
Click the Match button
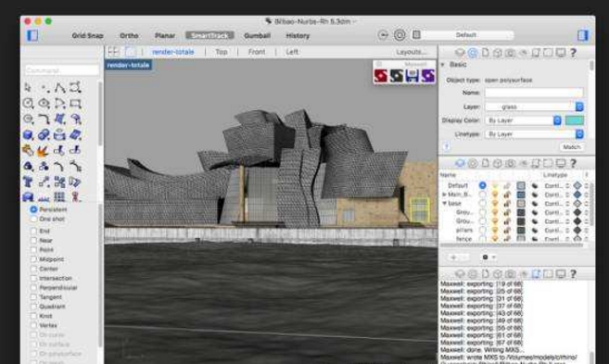pos(572,147)
